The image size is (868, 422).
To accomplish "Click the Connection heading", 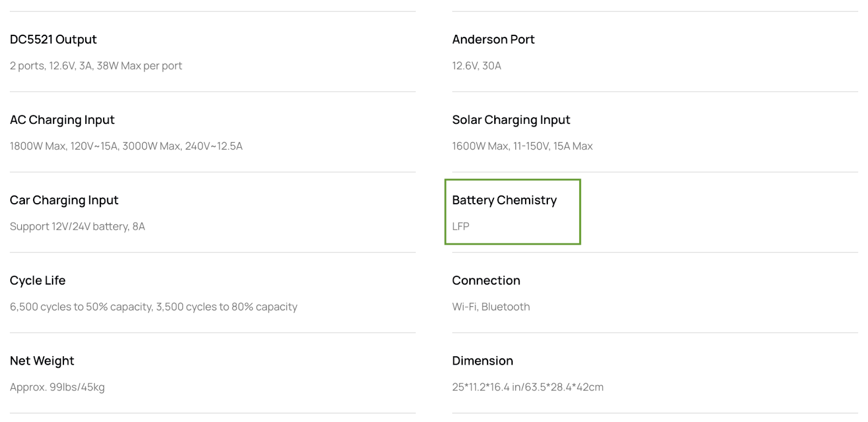I will (486, 281).
